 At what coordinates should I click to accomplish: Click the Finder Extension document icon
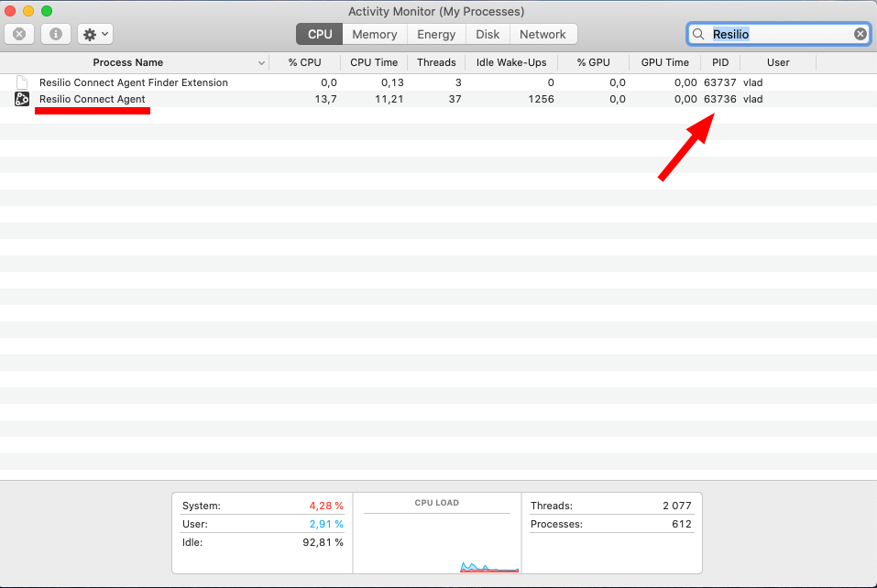[x=22, y=82]
